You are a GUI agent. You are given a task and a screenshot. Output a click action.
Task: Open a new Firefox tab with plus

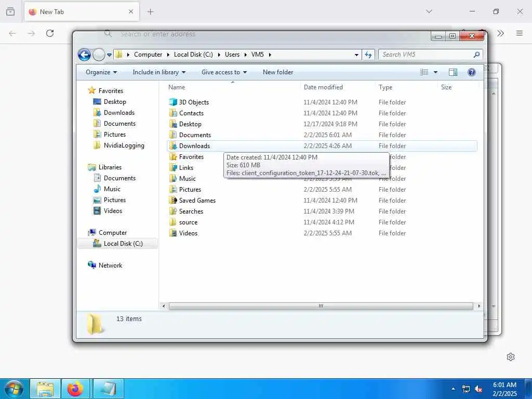pyautogui.click(x=150, y=12)
